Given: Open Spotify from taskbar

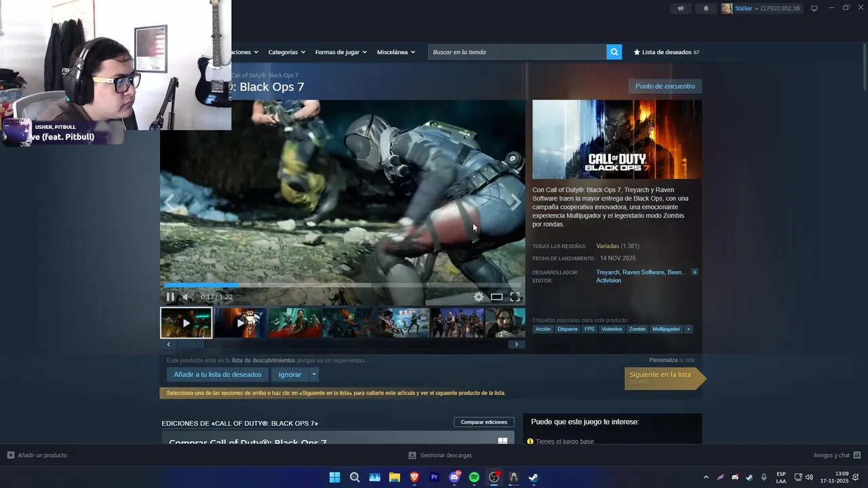Looking at the screenshot, I should 474,477.
